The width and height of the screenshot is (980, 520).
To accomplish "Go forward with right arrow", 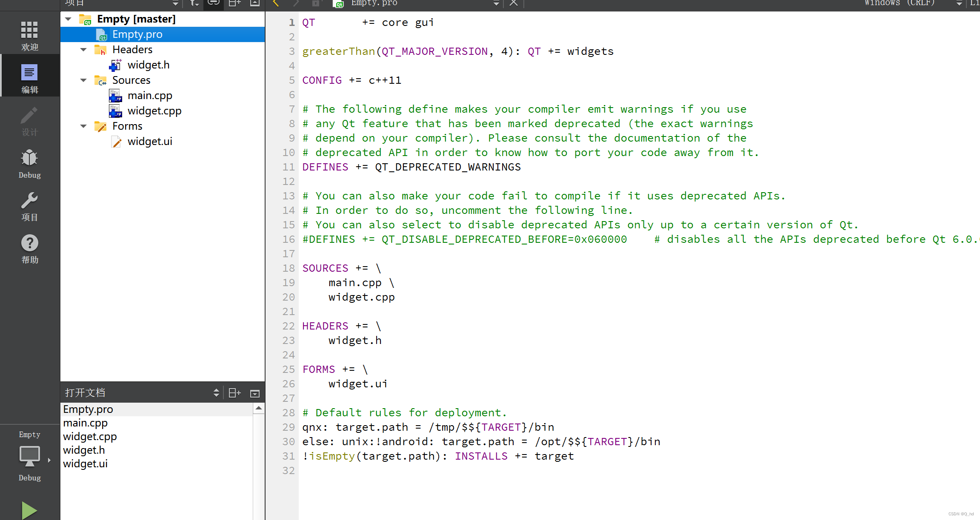I will tap(296, 3).
